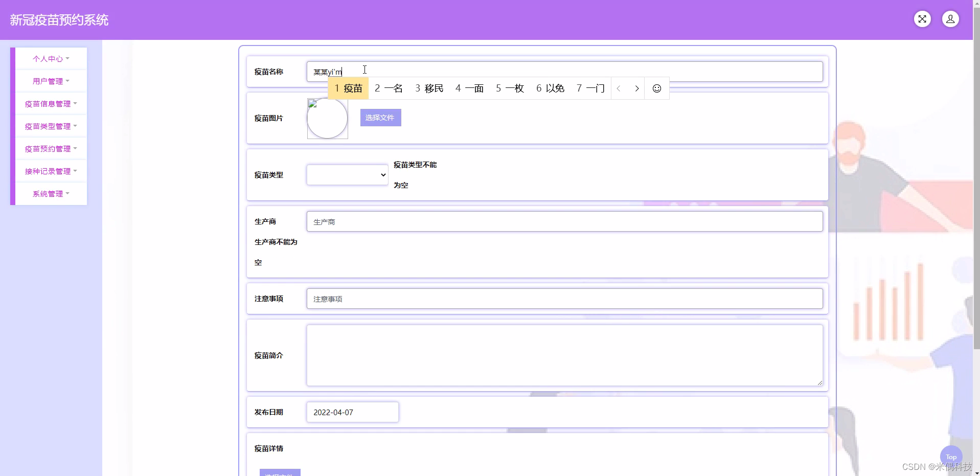Open the emoji panel in IME bar
This screenshot has width=980, height=476.
[657, 88]
